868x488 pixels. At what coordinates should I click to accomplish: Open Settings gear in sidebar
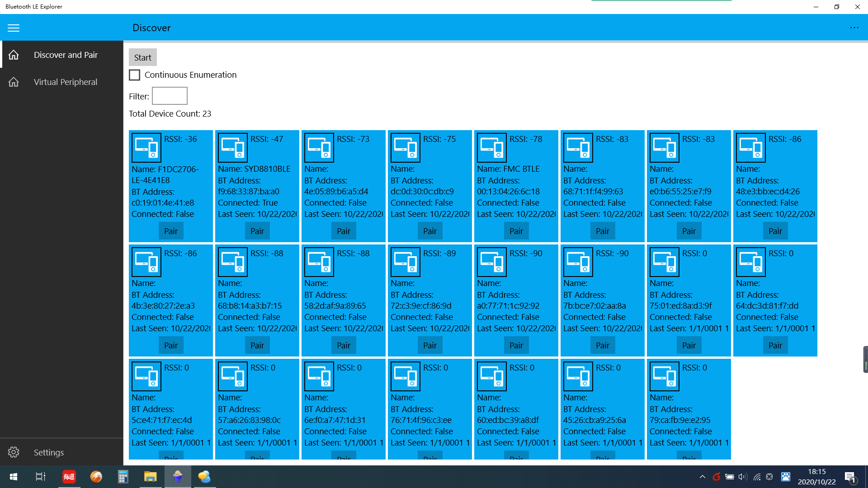tap(14, 452)
